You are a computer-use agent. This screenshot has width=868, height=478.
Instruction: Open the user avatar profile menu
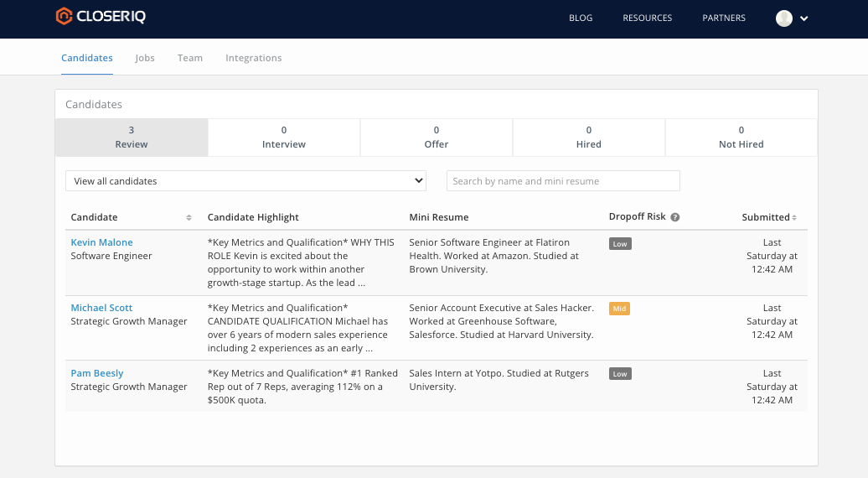[784, 18]
